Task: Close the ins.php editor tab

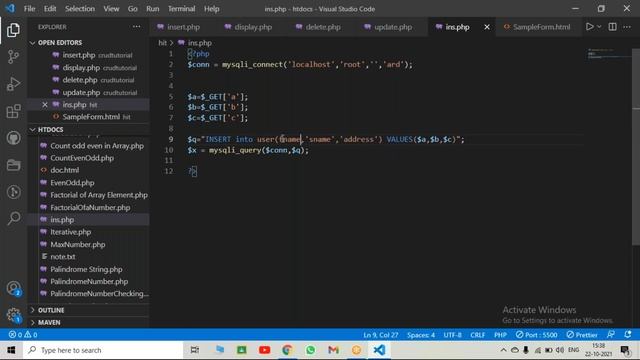Action: (487, 27)
